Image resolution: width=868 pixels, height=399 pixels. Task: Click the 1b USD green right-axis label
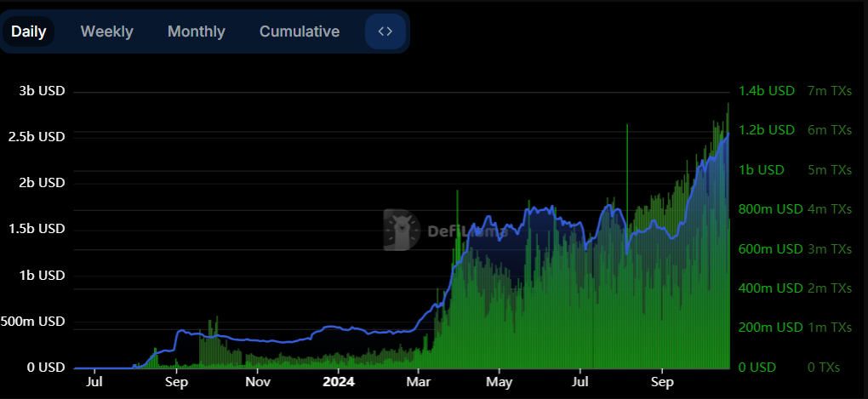762,170
